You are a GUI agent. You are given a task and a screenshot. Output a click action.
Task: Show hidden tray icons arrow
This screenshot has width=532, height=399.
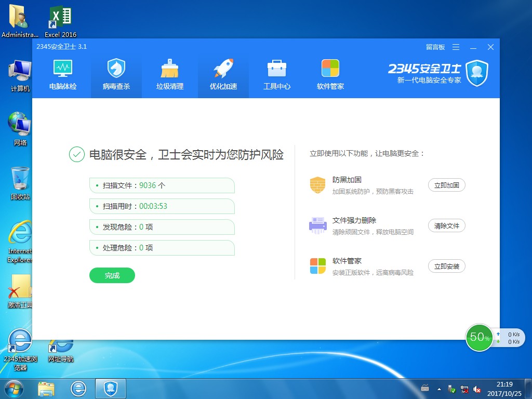point(439,389)
